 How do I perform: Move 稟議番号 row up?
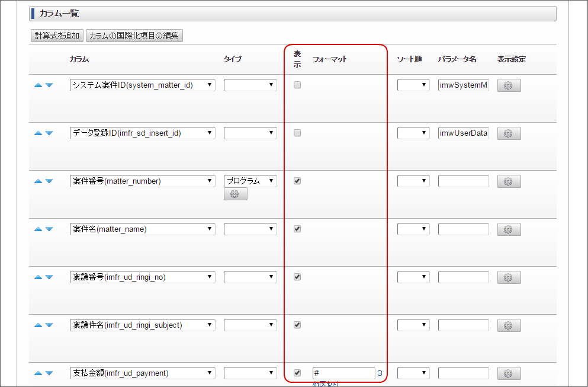coord(38,277)
